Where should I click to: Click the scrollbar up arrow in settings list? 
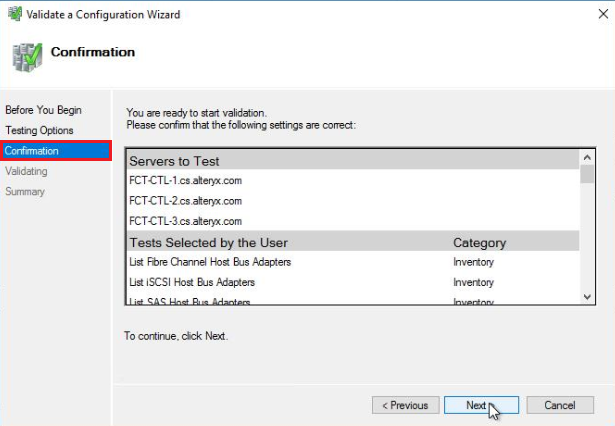click(x=587, y=158)
